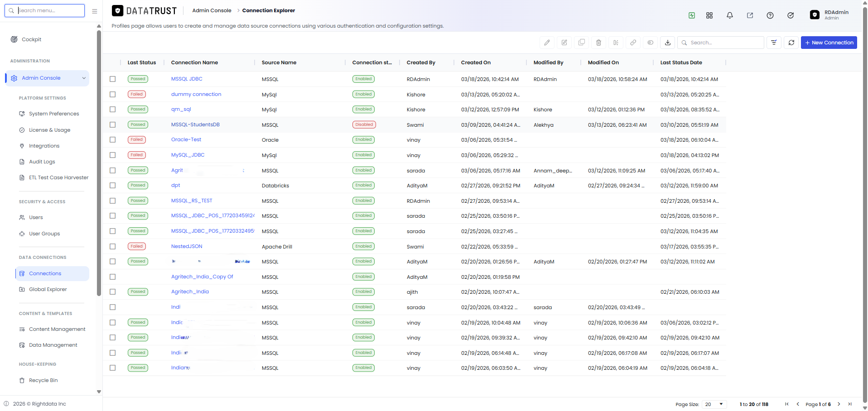Open the Page Size dropdown
Screen dimensions: 868x411
[x=714, y=404]
